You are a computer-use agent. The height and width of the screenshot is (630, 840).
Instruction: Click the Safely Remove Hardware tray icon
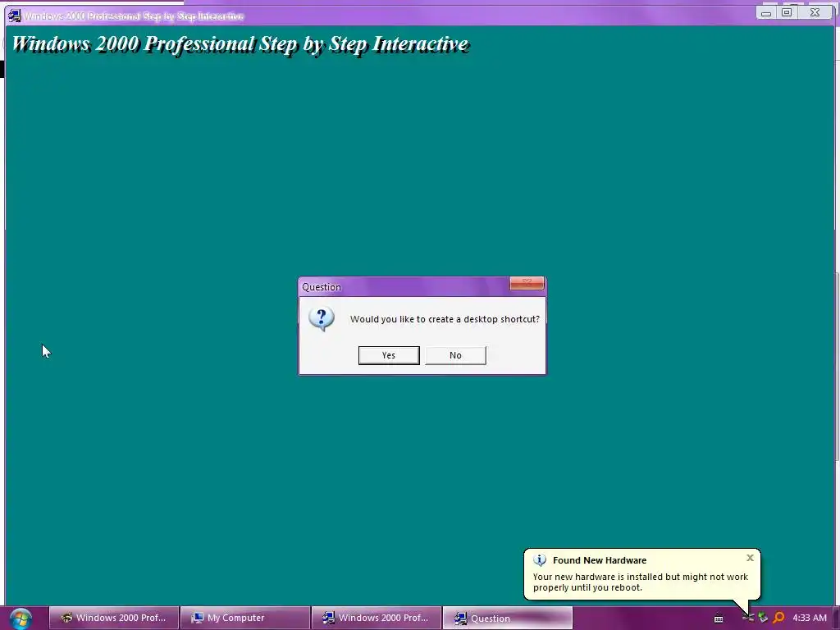tap(763, 618)
